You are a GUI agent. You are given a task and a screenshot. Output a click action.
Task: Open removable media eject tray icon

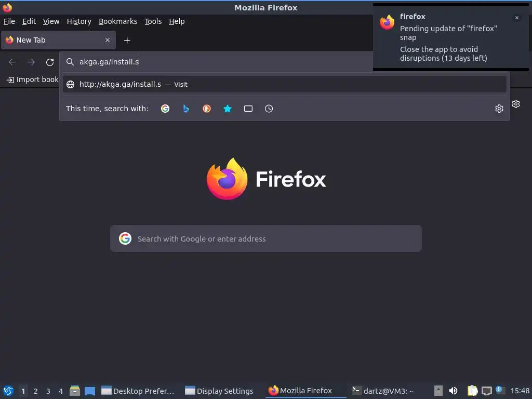click(438, 391)
